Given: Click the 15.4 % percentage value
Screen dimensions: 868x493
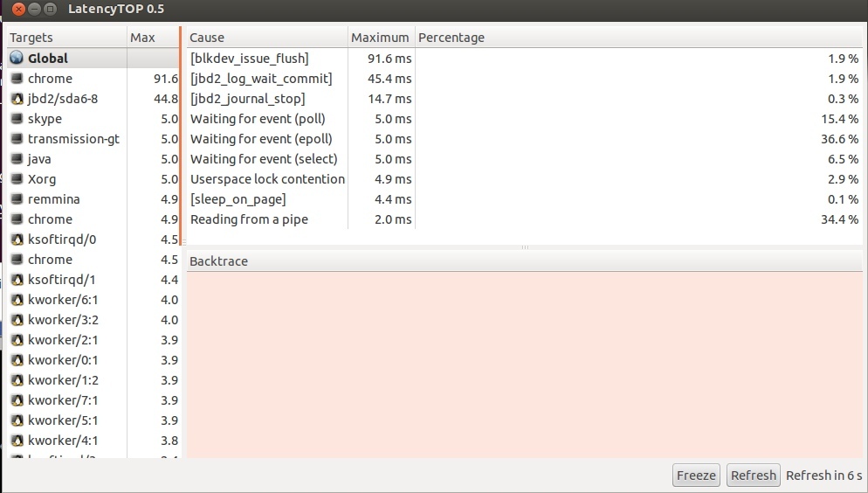Looking at the screenshot, I should click(839, 119).
